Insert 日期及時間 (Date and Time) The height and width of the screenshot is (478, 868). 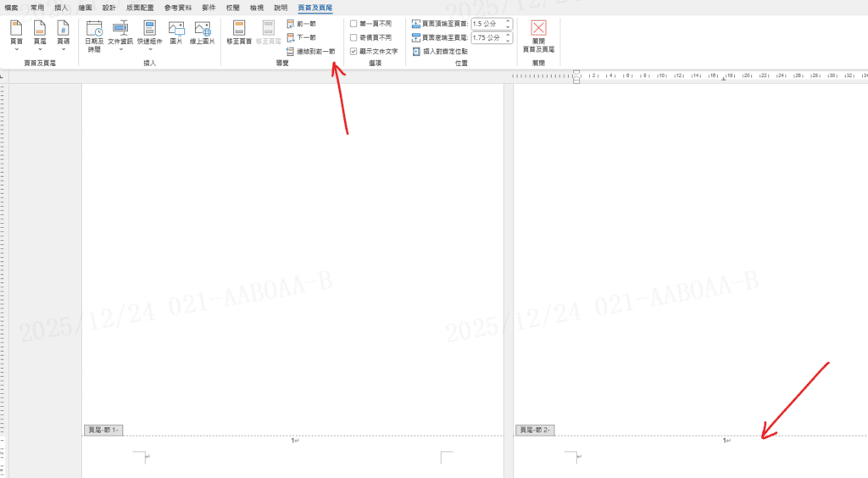(x=94, y=35)
